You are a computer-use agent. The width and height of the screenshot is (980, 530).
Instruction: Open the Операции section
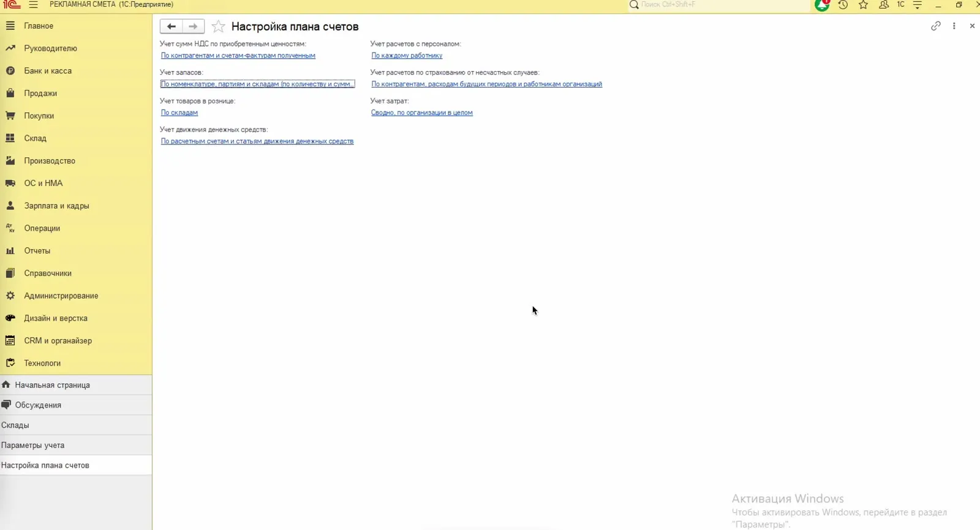(76, 228)
